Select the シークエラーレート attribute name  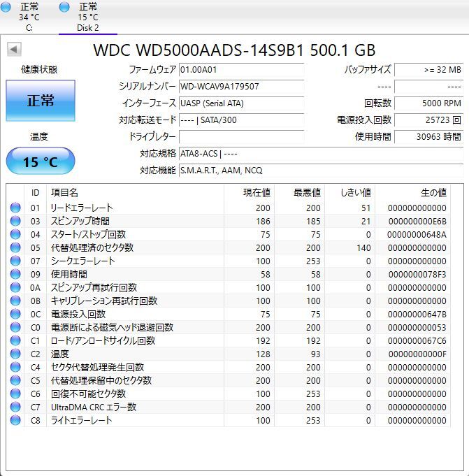82,261
